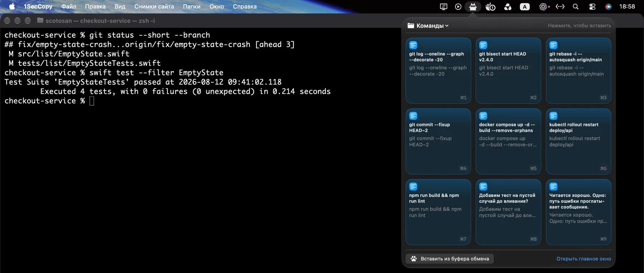644x273 pixels.
Task: Click snippet icon on git bisect card
Action: 483,45
